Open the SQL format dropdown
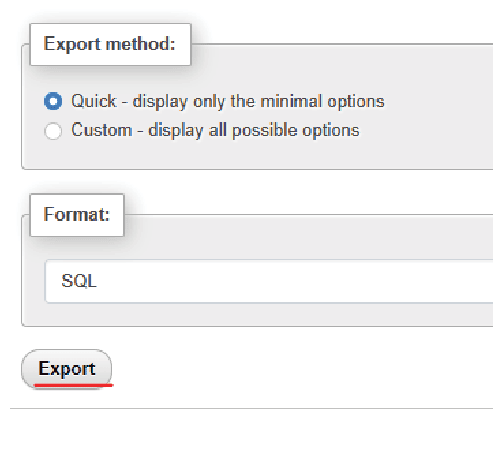 [269, 281]
